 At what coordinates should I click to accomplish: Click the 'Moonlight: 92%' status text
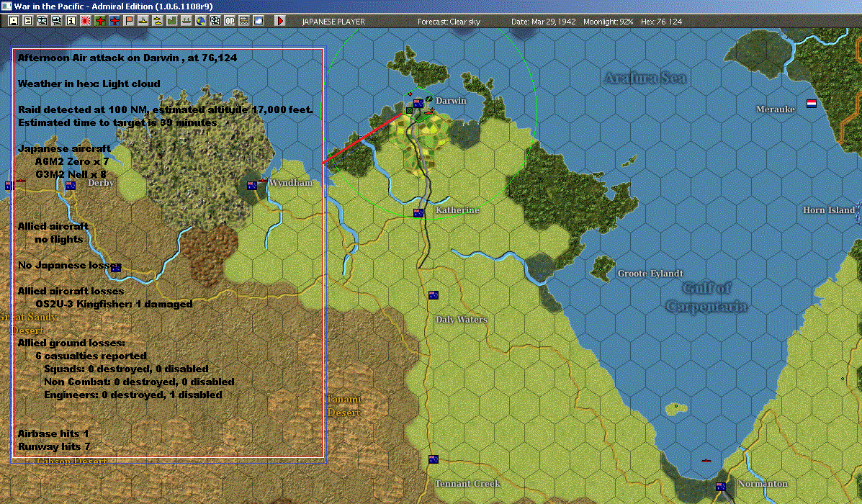tap(608, 22)
